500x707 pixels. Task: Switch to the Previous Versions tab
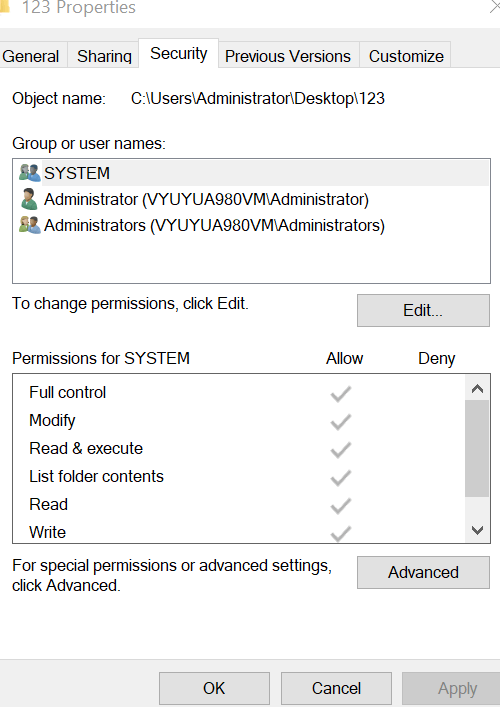point(288,56)
